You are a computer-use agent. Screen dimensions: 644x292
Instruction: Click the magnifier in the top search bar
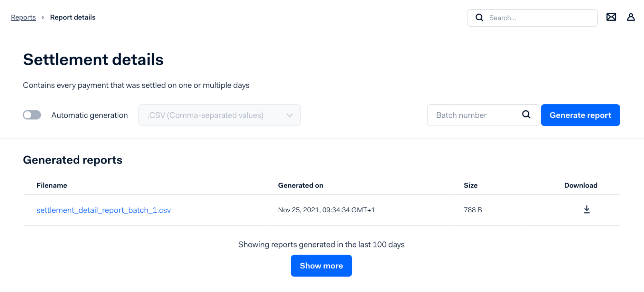click(x=479, y=18)
